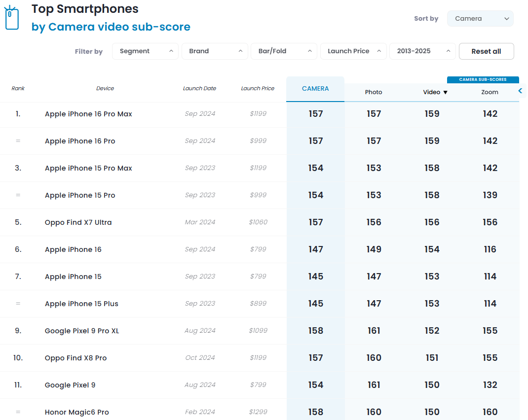The width and height of the screenshot is (528, 420).
Task: Click the Honor Magic6 Pro device name
Action: pos(77,412)
